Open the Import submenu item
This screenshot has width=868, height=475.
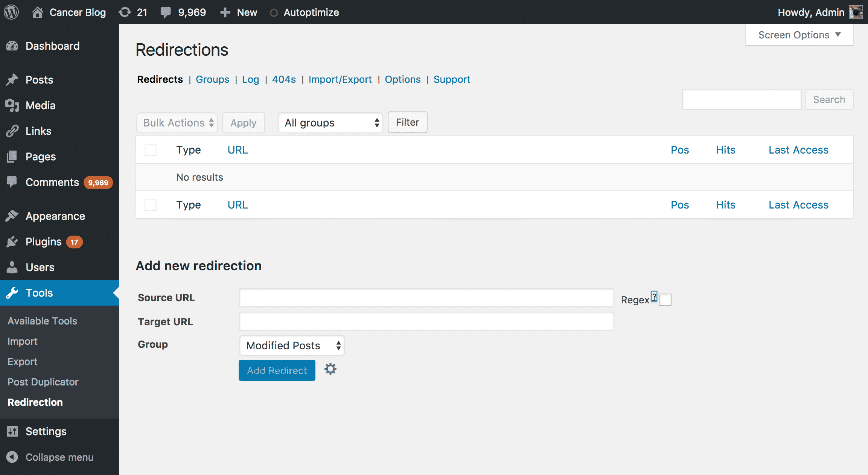tap(23, 341)
